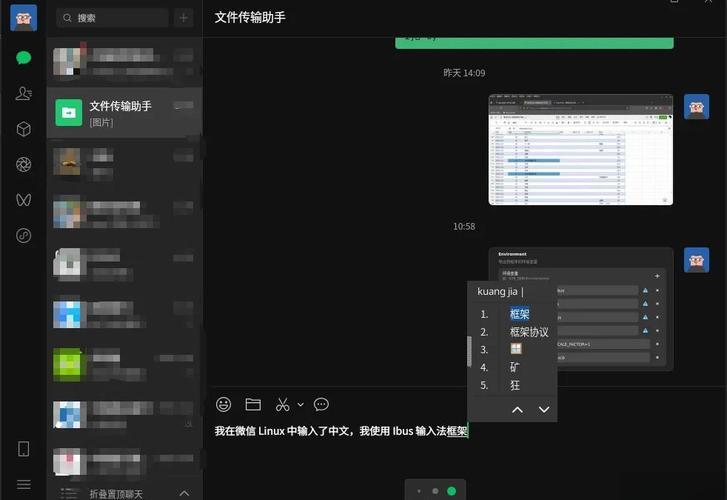Open the emoji picker
The image size is (727, 500).
pos(223,404)
